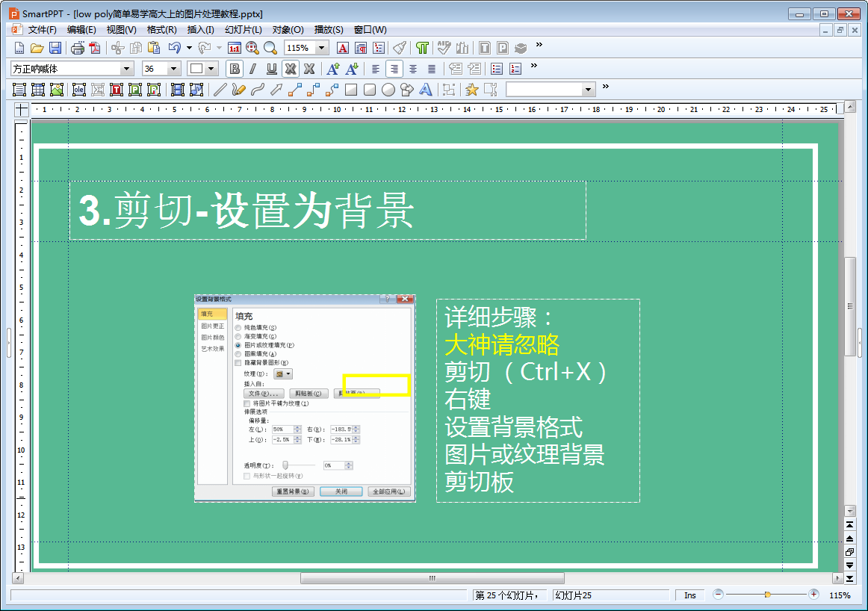
Task: Open the character format red A icon
Action: click(343, 48)
